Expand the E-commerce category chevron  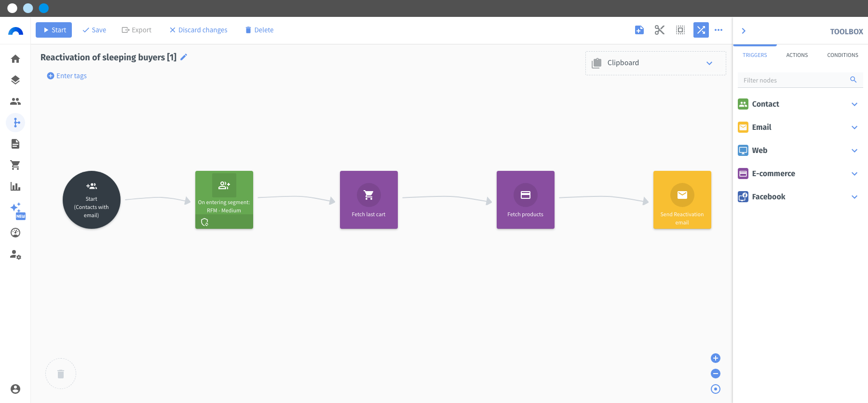(x=854, y=174)
